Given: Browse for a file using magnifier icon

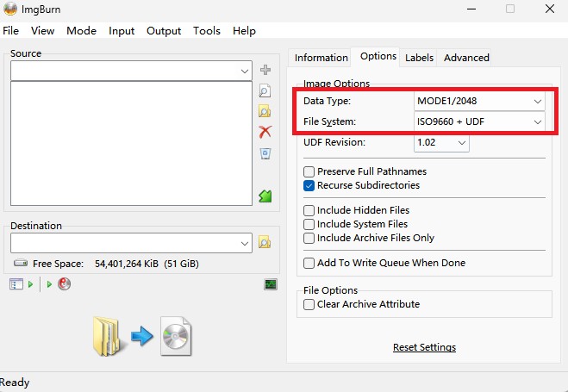Looking at the screenshot, I should coord(265,90).
